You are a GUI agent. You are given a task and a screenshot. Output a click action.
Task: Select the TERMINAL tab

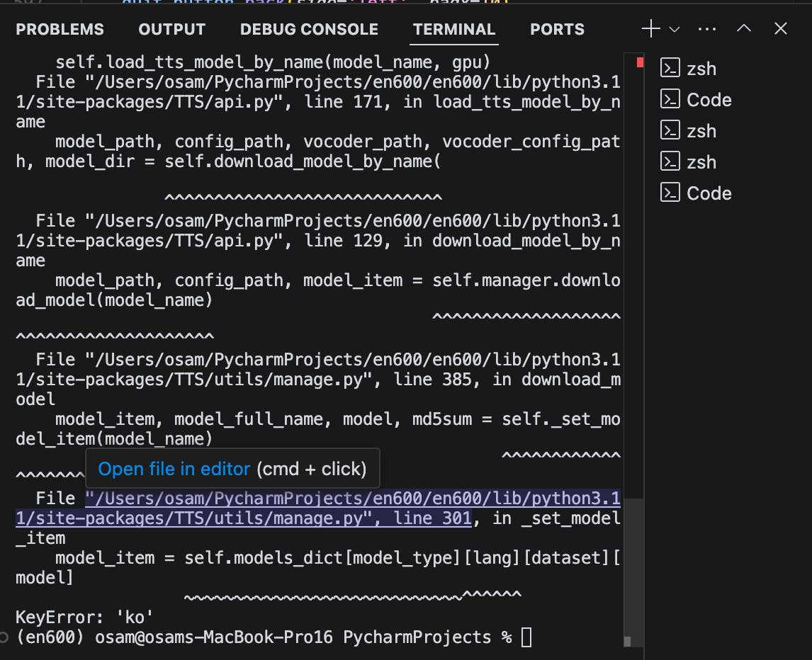click(x=454, y=29)
